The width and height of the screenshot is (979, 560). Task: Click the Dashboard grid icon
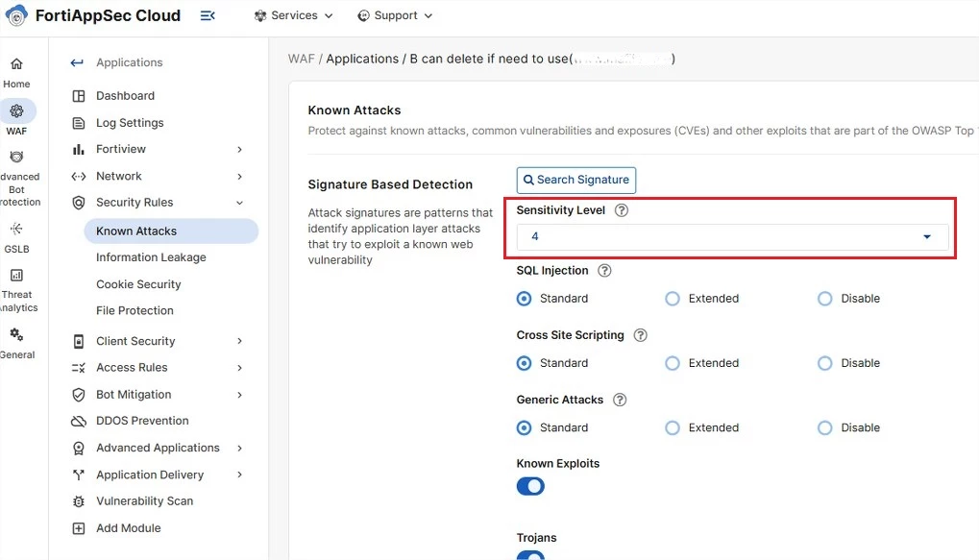tap(79, 96)
